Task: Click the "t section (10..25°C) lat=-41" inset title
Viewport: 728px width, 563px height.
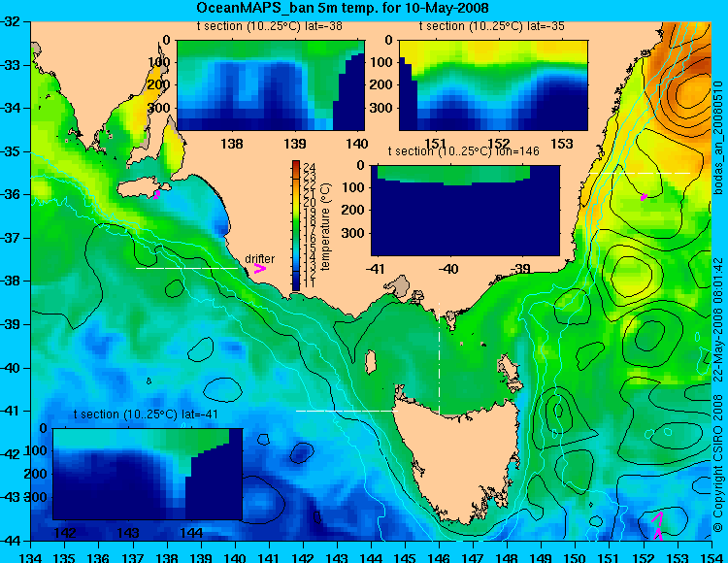Action: pos(146,414)
